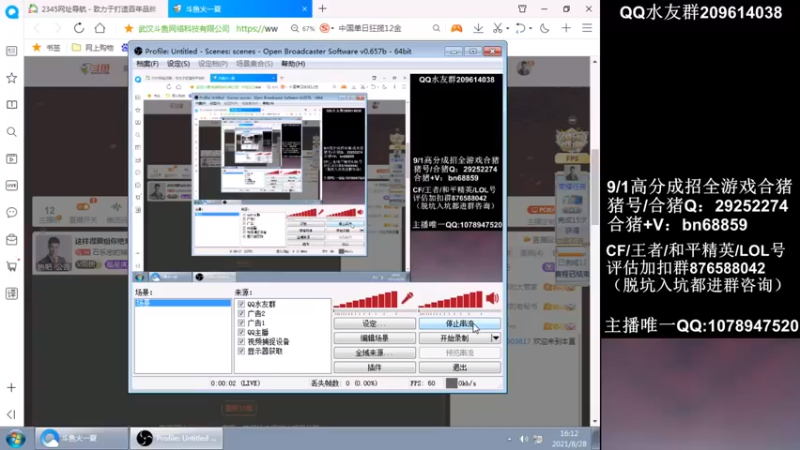Click the 编辑场景 edit scene button

[374, 338]
